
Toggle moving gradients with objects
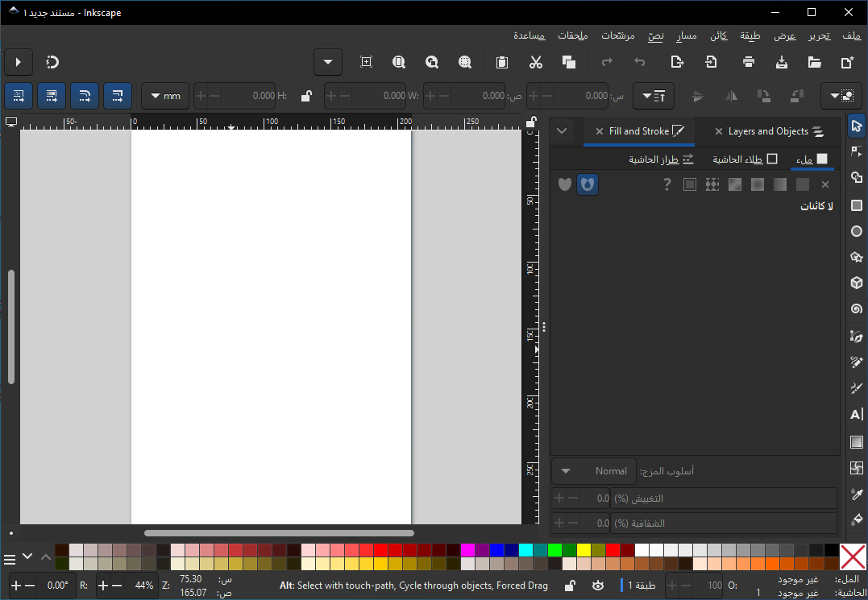coord(52,96)
